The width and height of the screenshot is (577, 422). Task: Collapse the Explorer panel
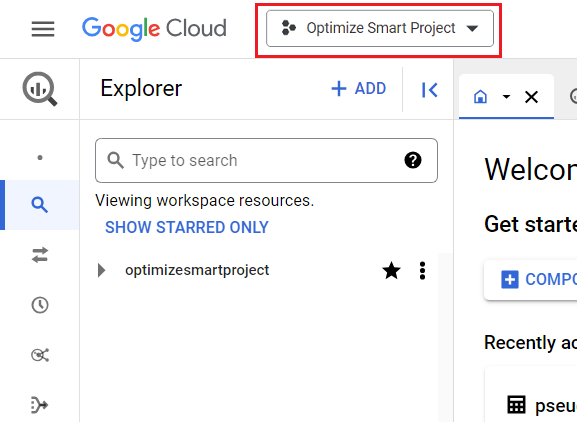pyautogui.click(x=429, y=90)
